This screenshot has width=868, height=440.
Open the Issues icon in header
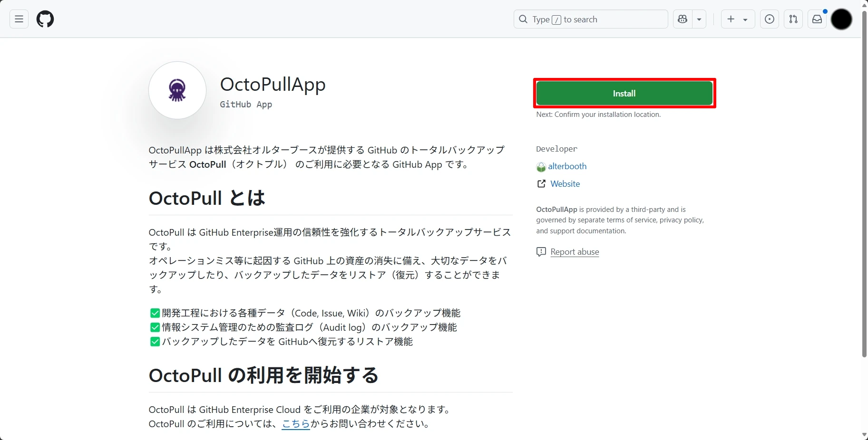point(769,19)
